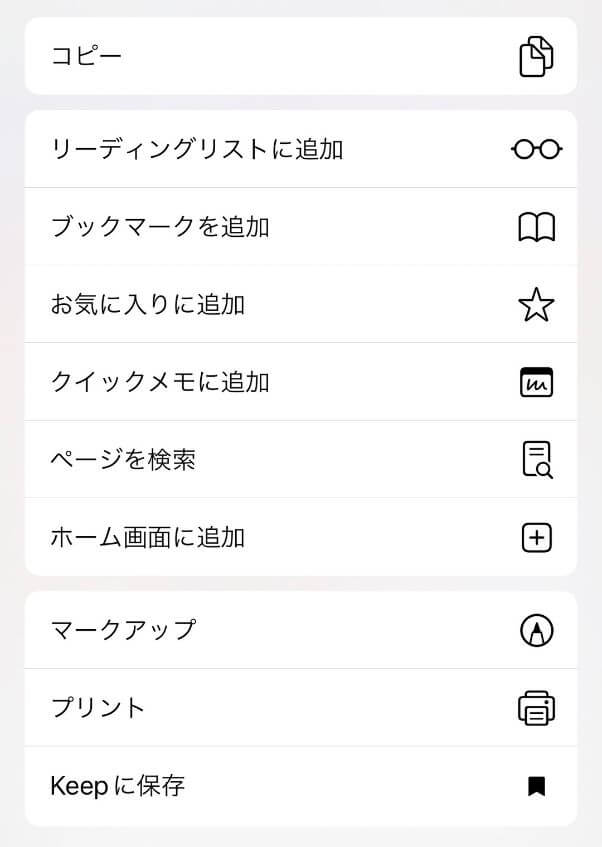Screen dimensions: 602x847
Task: Select ブックマークを追加 entry
Action: point(160,227)
